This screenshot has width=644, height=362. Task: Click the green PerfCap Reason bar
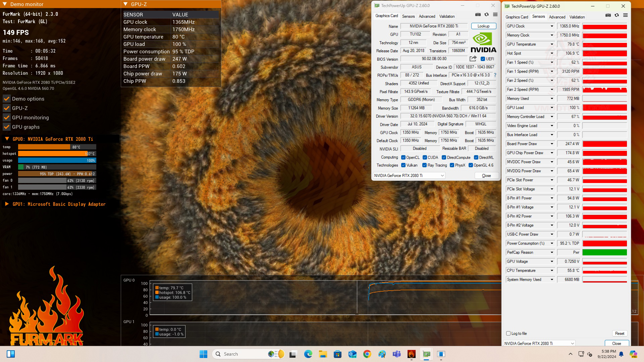tap(604, 252)
